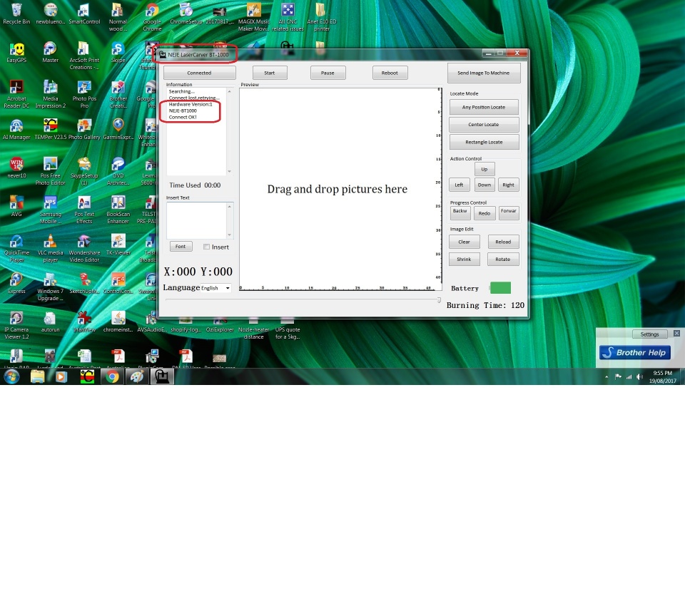This screenshot has width=685, height=616.
Task: Click the Burning Time slider handle
Action: coord(439,300)
